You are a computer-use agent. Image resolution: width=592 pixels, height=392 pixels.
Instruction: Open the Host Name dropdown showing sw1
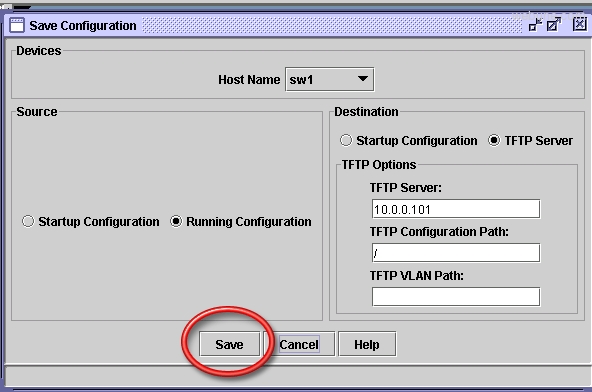coord(330,79)
